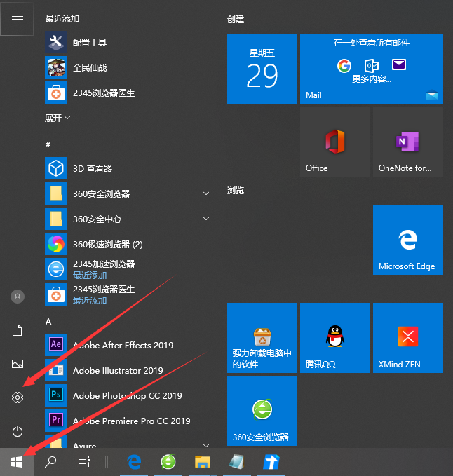This screenshot has width=453, height=476.
Task: Open the Mail tile
Action: coord(372,69)
